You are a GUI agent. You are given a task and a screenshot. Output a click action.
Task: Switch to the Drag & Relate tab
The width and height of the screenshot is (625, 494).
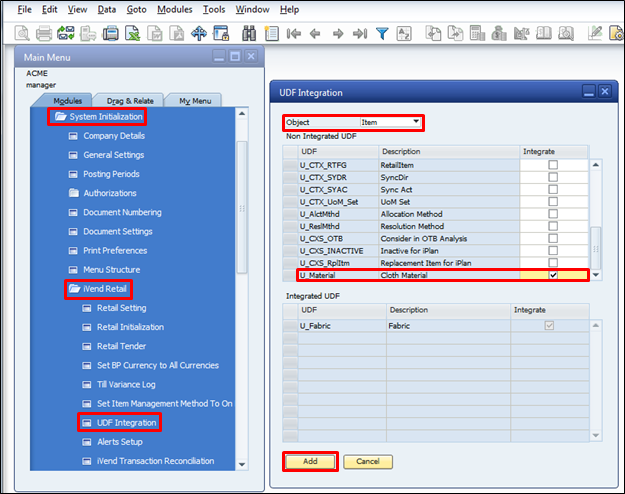point(130,101)
